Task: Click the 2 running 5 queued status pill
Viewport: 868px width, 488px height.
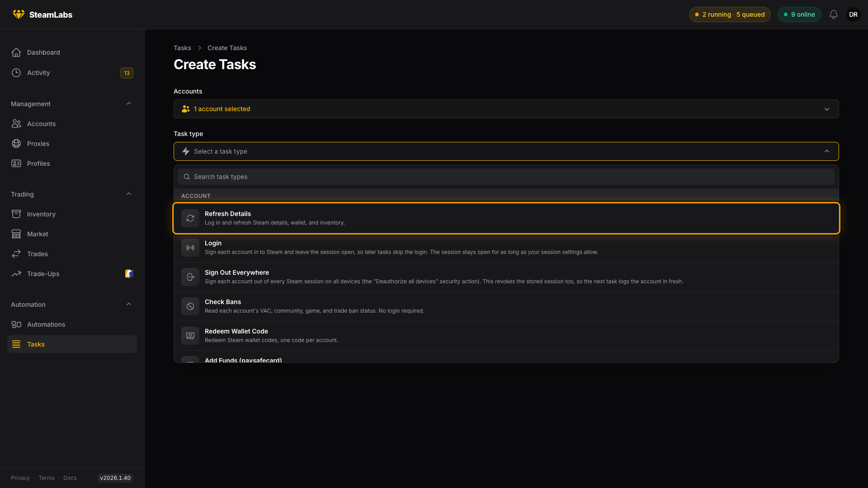Action: click(x=730, y=14)
